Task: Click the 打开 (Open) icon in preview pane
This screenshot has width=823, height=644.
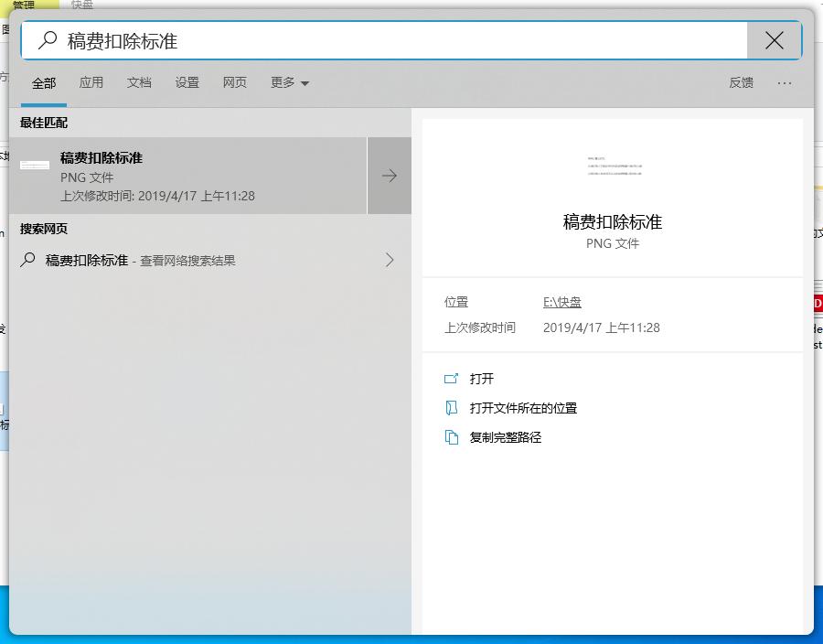Action: coord(450,377)
